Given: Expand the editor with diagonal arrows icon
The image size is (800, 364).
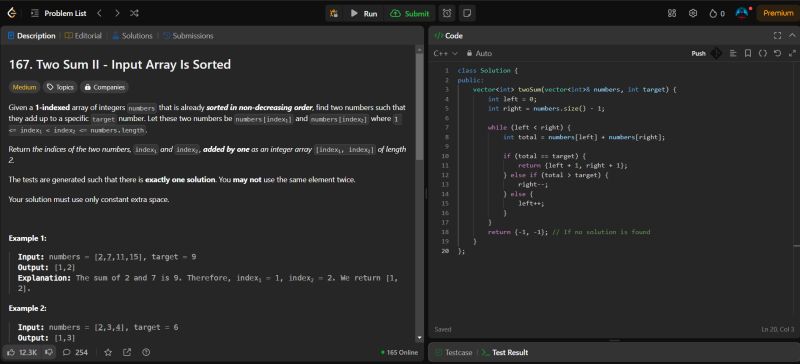Looking at the screenshot, I should tap(792, 53).
